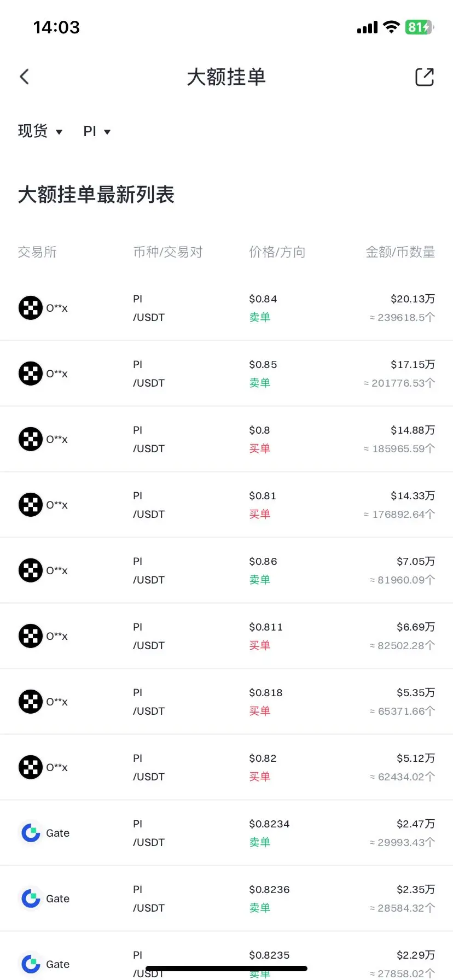This screenshot has height=980, width=453.
Task: Tap the 大额挂单最新列表 heading
Action: point(96,195)
